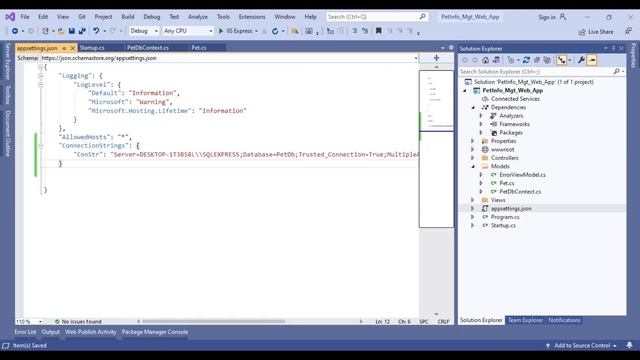Click the bookmark toggle icon in toolbar
The image size is (640, 360).
pyautogui.click(x=378, y=31)
